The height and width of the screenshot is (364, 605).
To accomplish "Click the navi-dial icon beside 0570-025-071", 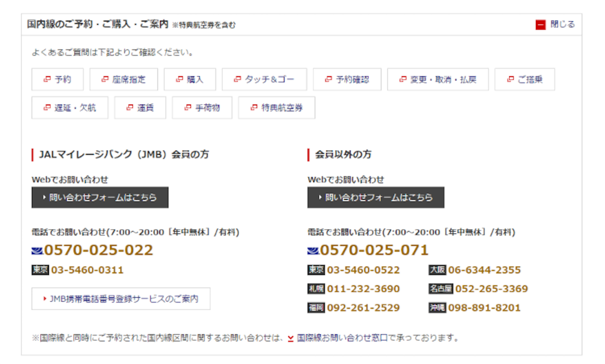I will coord(313,251).
